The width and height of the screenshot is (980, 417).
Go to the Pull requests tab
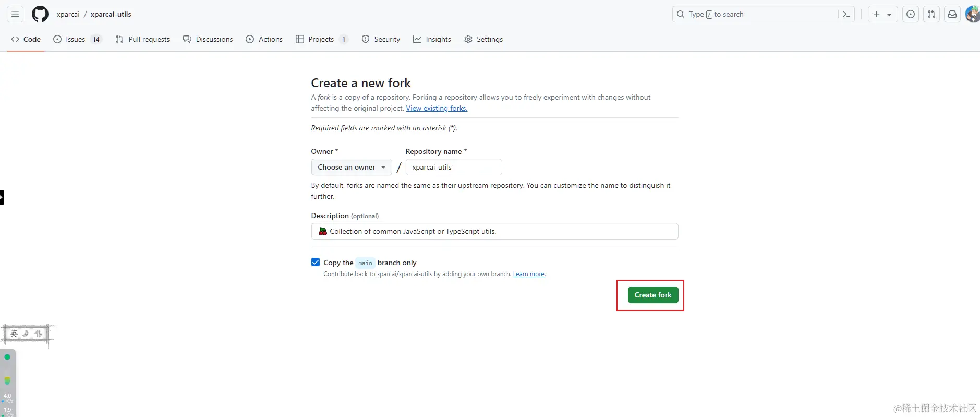(x=142, y=39)
